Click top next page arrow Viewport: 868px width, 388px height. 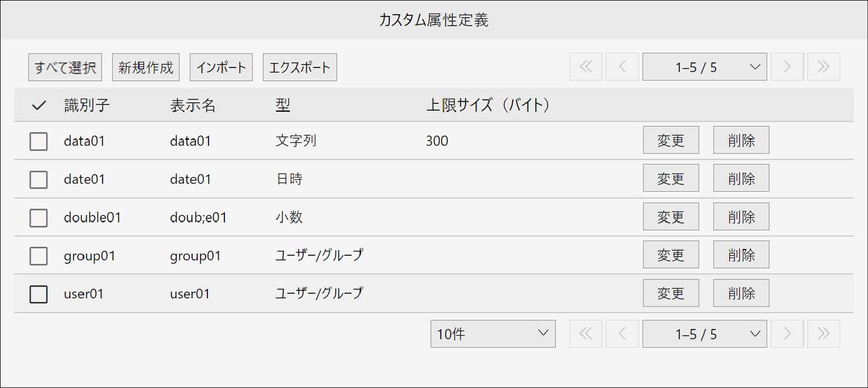pyautogui.click(x=787, y=67)
